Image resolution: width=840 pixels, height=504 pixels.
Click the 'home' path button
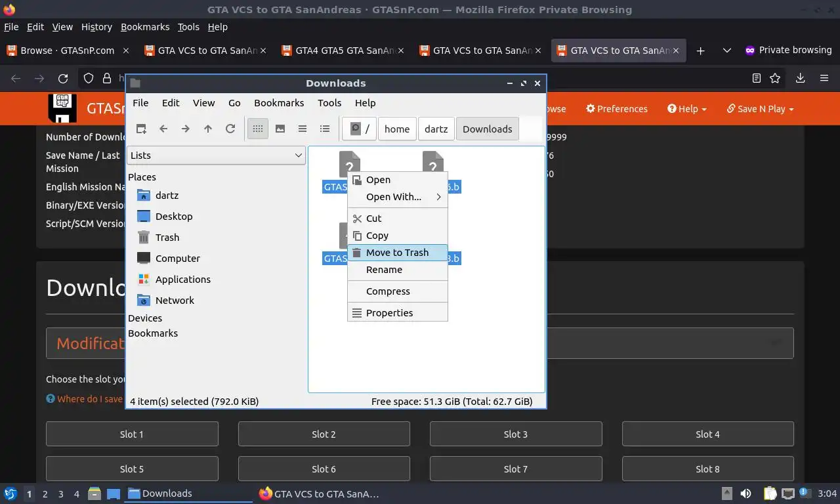pyautogui.click(x=397, y=129)
